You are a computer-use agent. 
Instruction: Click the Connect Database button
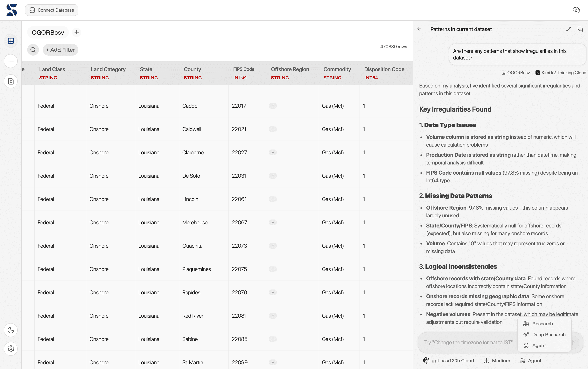(52, 10)
